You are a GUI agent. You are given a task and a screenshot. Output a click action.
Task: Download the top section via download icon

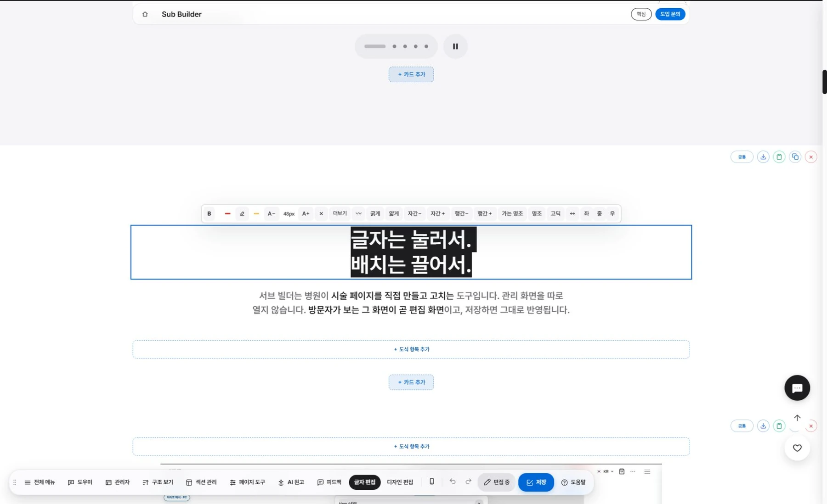pos(763,157)
